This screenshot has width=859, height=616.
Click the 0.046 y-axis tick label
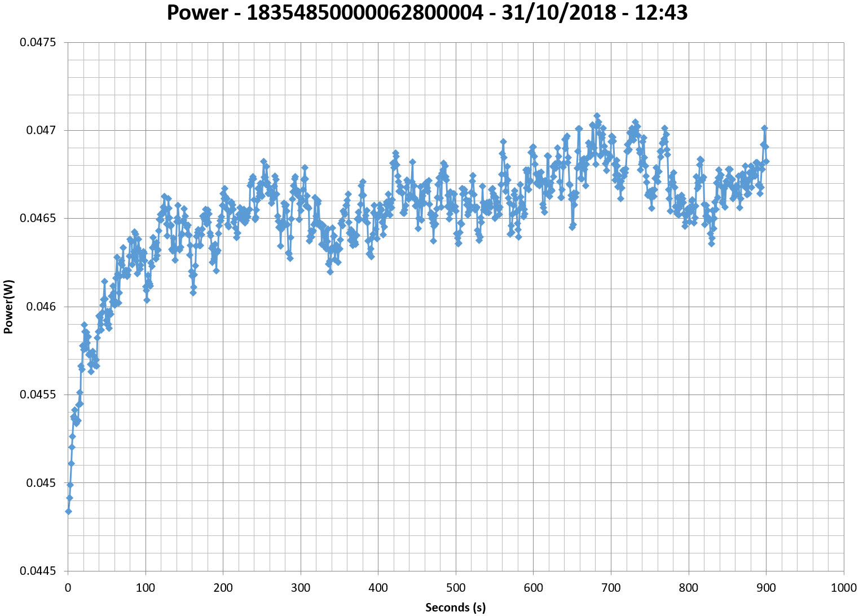tap(45, 307)
